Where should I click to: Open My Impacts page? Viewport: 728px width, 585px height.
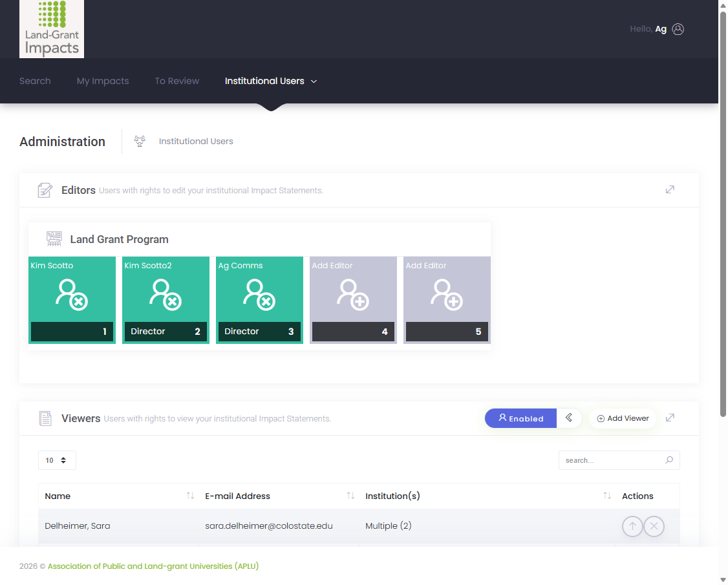[x=103, y=81]
